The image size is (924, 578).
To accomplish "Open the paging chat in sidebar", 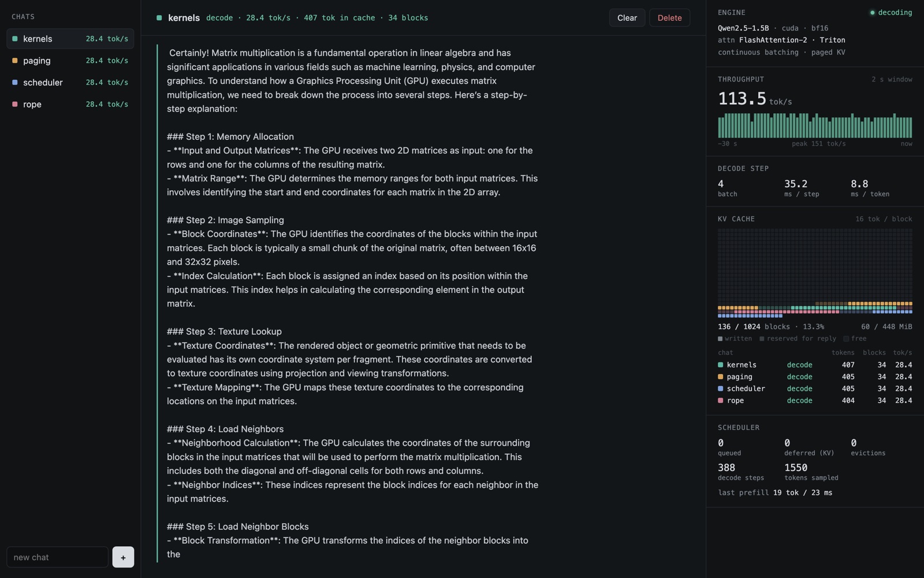I will pos(70,61).
